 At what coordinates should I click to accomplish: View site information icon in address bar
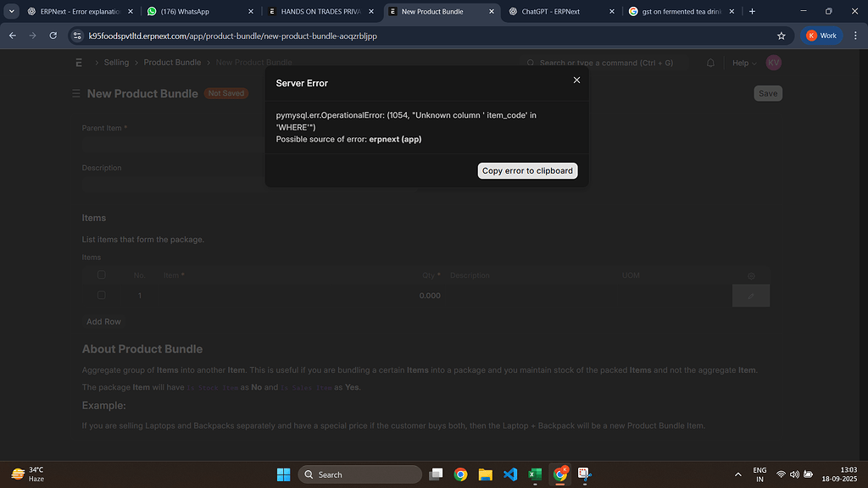[77, 36]
